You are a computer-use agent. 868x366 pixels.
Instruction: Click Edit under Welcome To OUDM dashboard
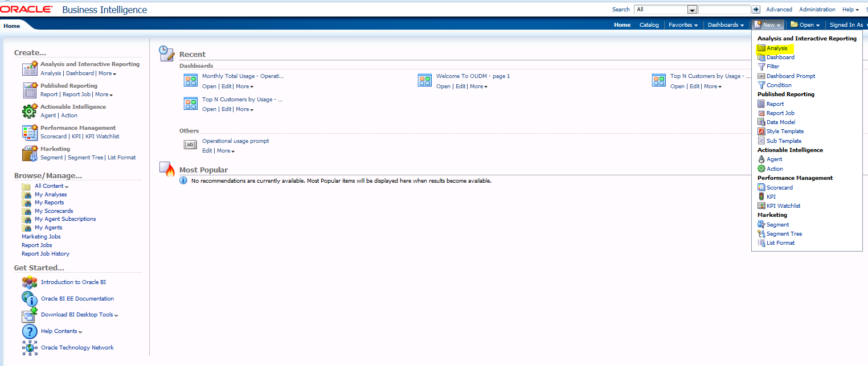460,87
